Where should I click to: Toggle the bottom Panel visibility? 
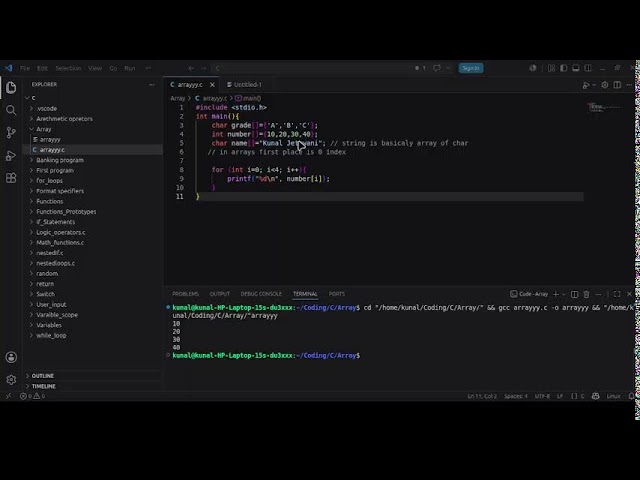[x=576, y=68]
